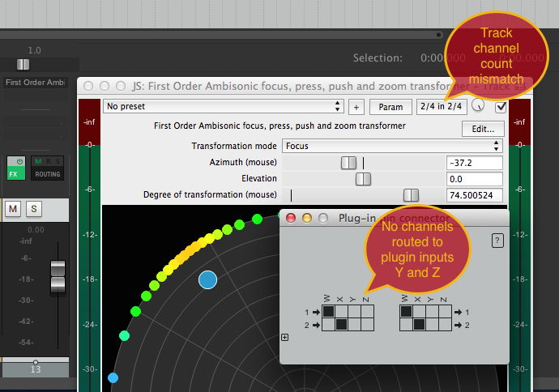Open pin connector help question mark button
This screenshot has width=559, height=392.
click(497, 241)
